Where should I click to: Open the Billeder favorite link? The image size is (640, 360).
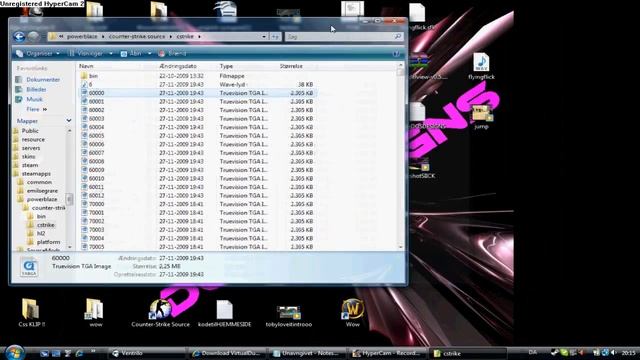pos(36,89)
